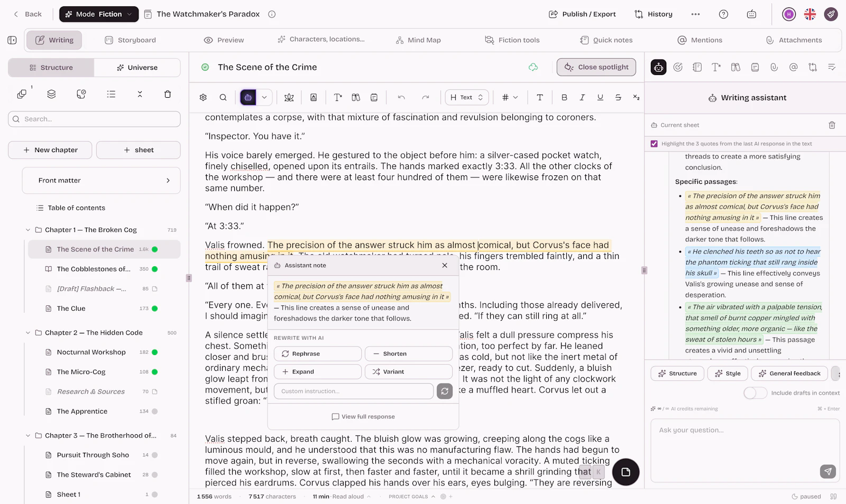Click the Rephrase button

pyautogui.click(x=318, y=354)
